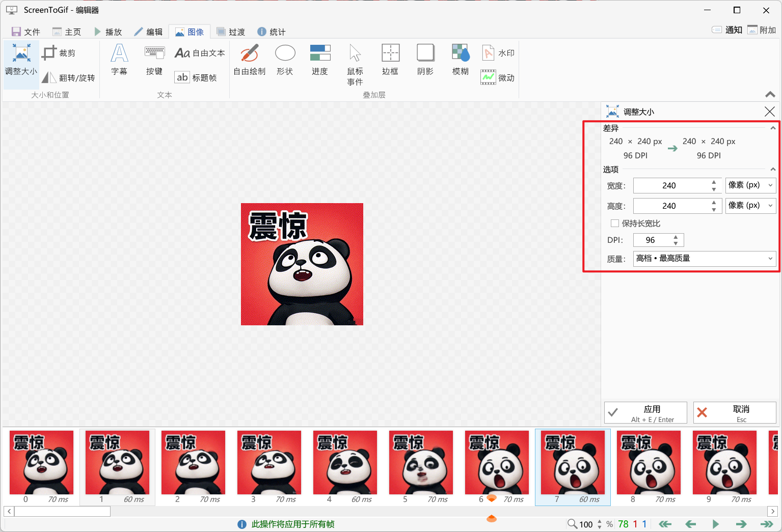
Task: Select frame 5 thumbnail
Action: click(x=421, y=467)
